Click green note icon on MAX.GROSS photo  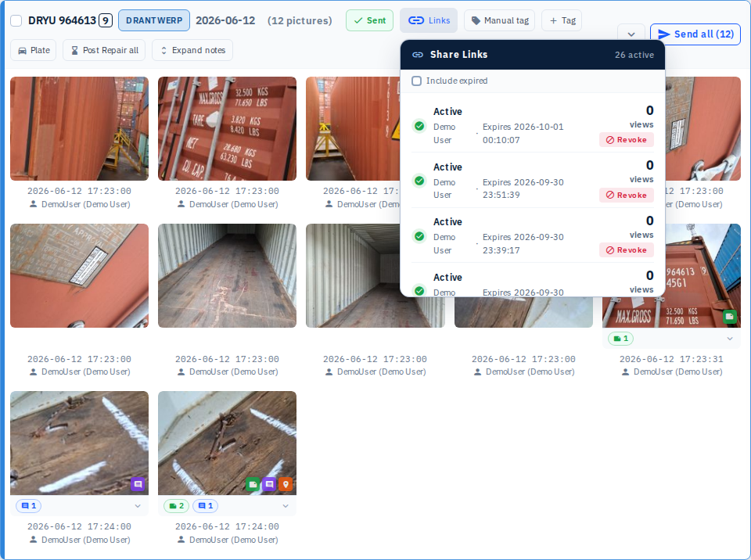pos(729,317)
